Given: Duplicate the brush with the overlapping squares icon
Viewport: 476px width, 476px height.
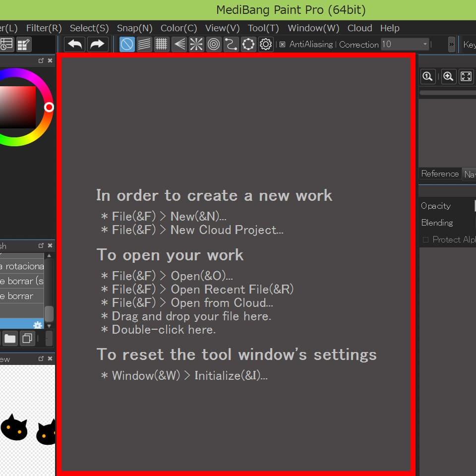Looking at the screenshot, I should pyautogui.click(x=27, y=338).
